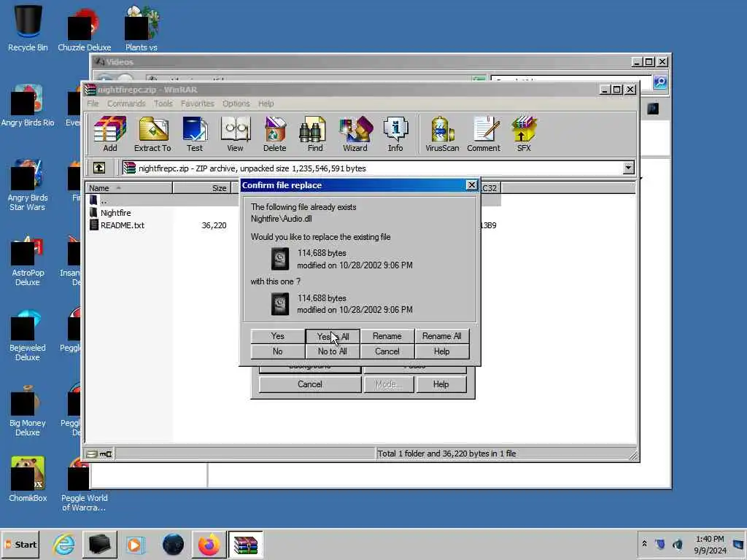Click the Start button
This screenshot has width=747, height=560.
pyautogui.click(x=21, y=544)
